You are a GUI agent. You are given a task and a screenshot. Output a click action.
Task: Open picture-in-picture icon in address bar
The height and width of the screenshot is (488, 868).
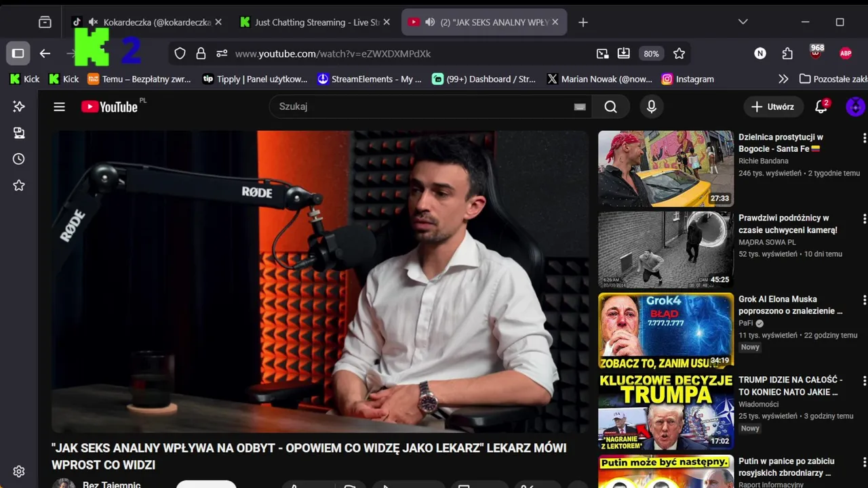tap(602, 54)
